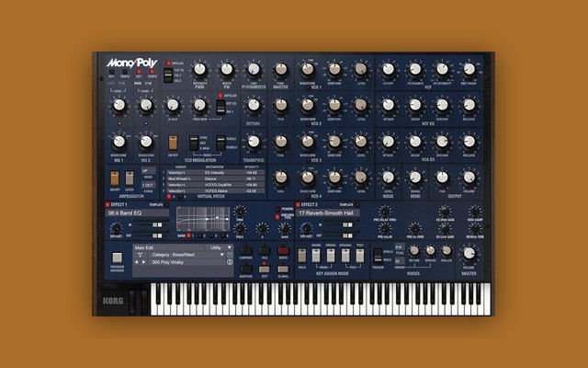The width and height of the screenshot is (588, 368).
Task: Select Shelving EQ type
Action: [277, 216]
